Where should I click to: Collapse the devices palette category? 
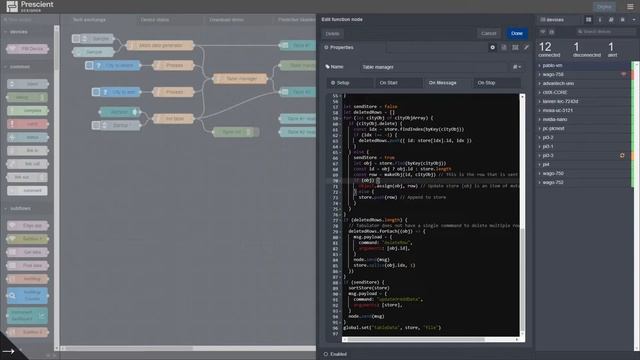[16, 31]
